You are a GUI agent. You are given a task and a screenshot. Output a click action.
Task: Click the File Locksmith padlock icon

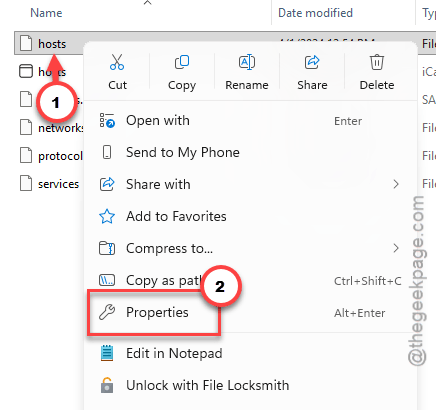[x=107, y=385]
